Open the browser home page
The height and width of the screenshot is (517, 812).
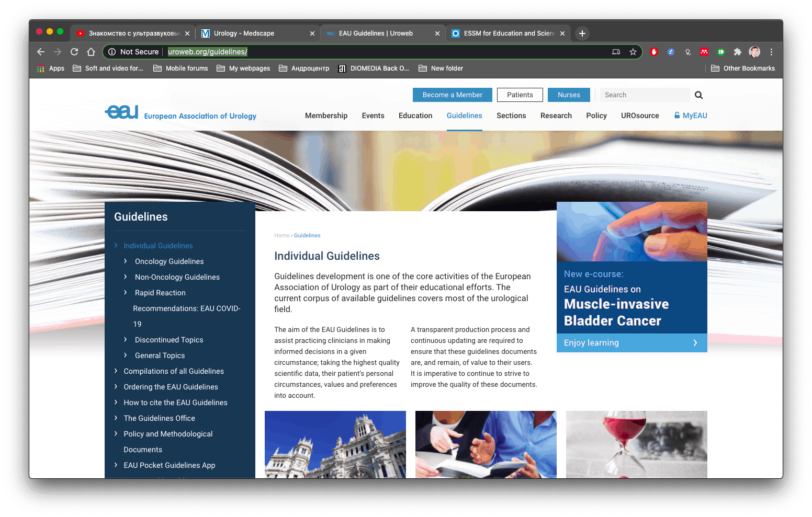[91, 52]
